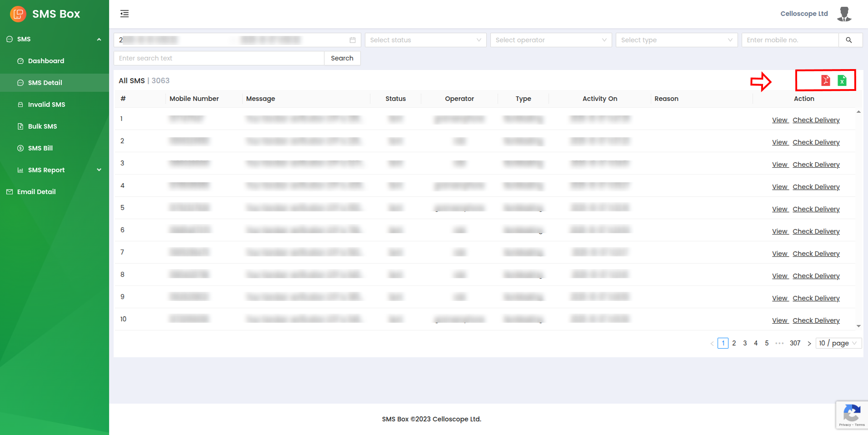Image resolution: width=868 pixels, height=435 pixels.
Task: Open Dashboard from the sidebar
Action: point(46,61)
